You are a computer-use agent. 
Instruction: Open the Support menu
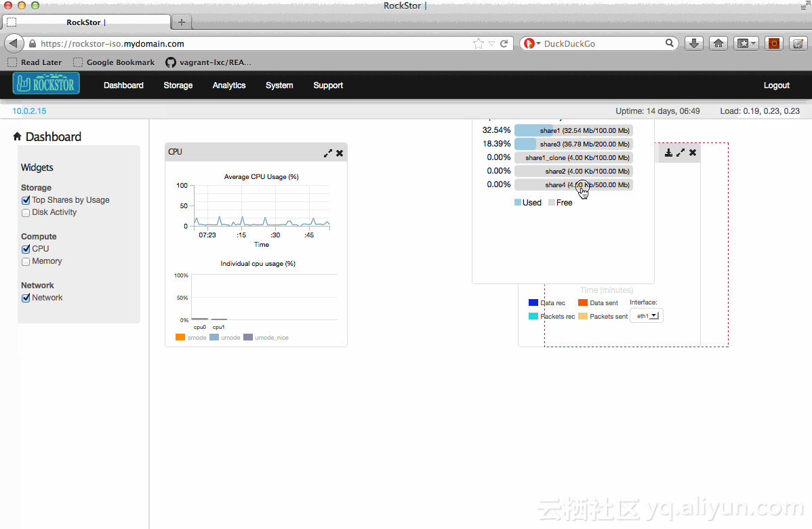click(328, 85)
